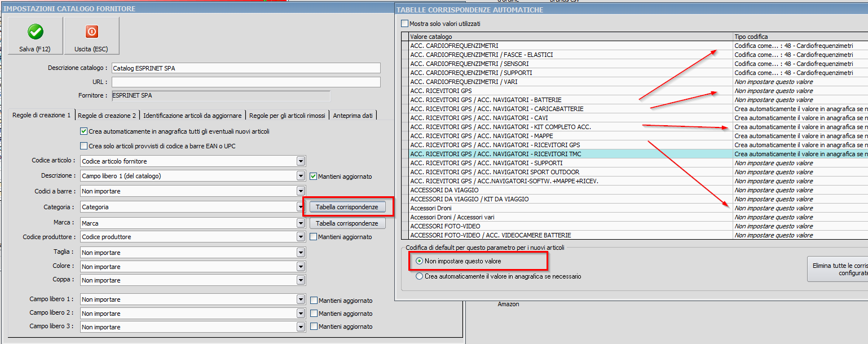Screen dimensions: 868x344
Task: Click the Salva (F12) green check button
Action: click(x=35, y=36)
